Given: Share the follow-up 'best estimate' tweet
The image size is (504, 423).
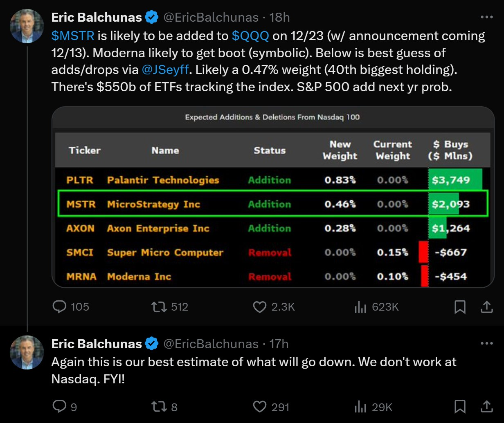Looking at the screenshot, I should tap(486, 406).
